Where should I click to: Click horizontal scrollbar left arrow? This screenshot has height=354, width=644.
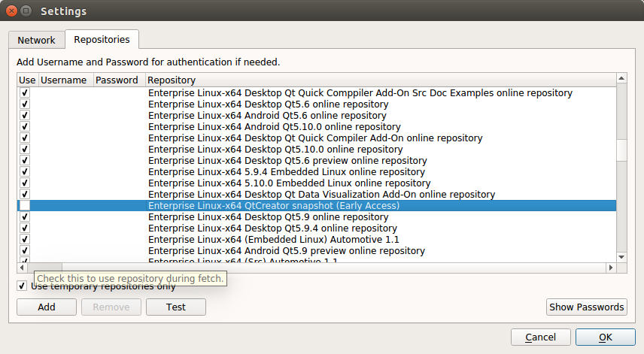[22, 268]
